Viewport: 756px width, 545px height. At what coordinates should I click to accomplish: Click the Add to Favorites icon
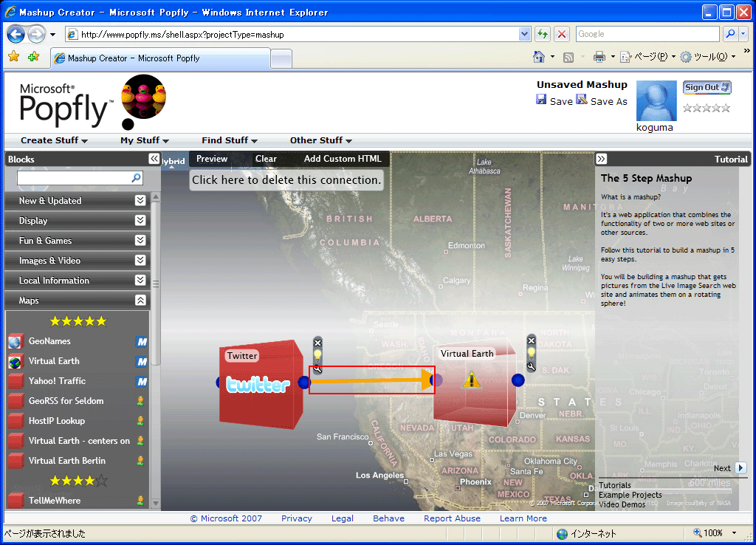tap(33, 57)
